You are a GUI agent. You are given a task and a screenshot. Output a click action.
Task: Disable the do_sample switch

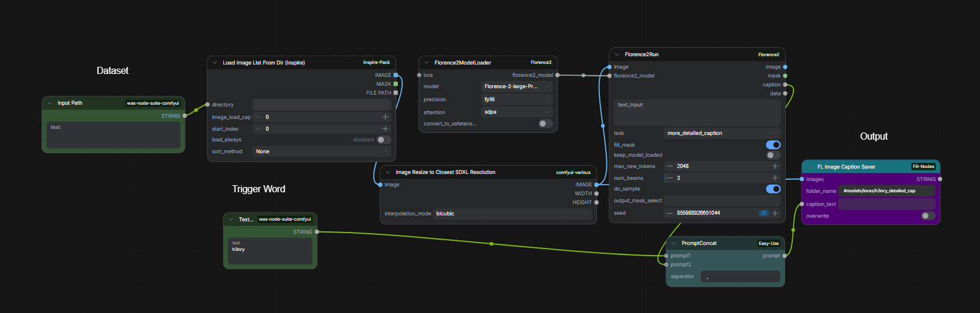point(773,189)
